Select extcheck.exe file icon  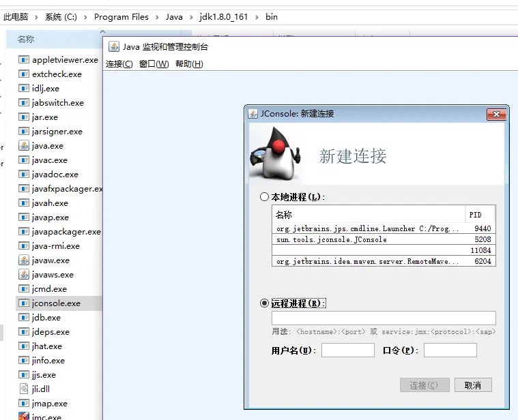pyautogui.click(x=24, y=74)
